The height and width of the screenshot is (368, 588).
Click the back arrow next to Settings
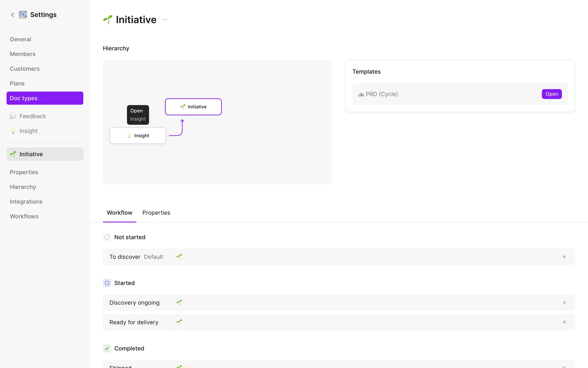tap(13, 15)
